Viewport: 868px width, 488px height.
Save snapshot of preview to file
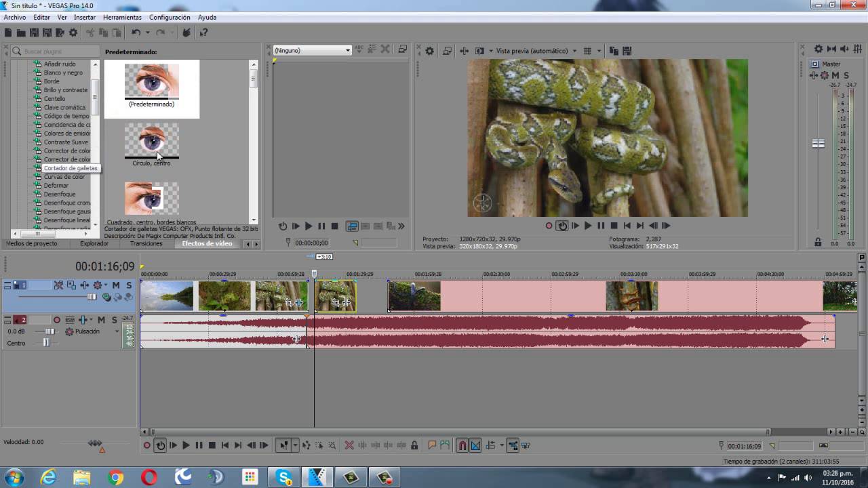pos(627,51)
